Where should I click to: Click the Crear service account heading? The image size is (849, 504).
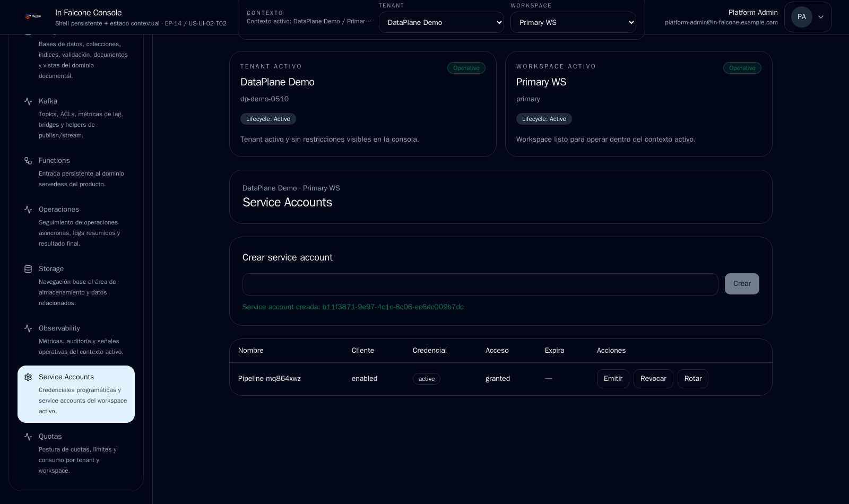[288, 258]
